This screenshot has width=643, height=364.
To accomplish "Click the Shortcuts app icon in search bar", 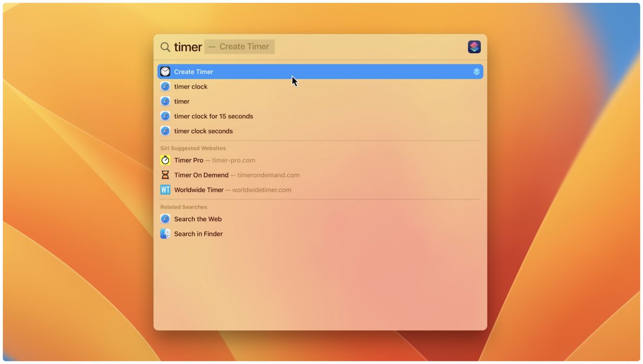I will (x=474, y=47).
